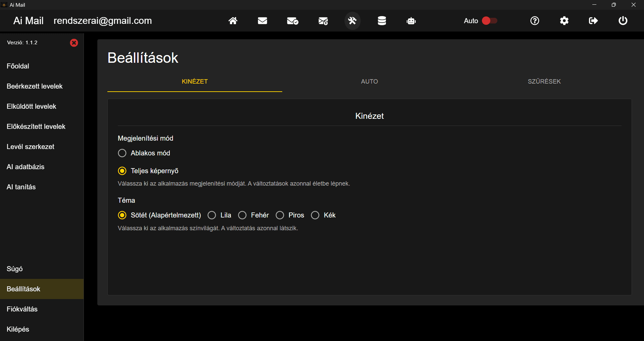
Task: Open the help question mark icon
Action: click(x=534, y=21)
